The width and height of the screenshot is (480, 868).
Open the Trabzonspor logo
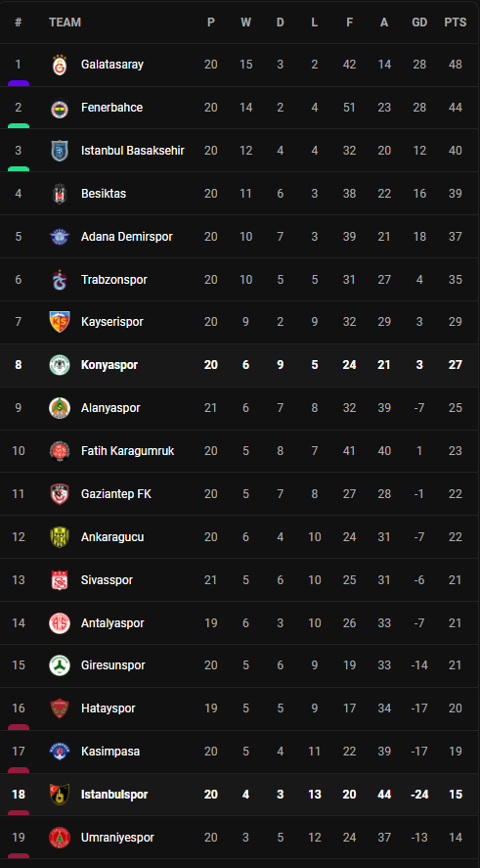(60, 280)
